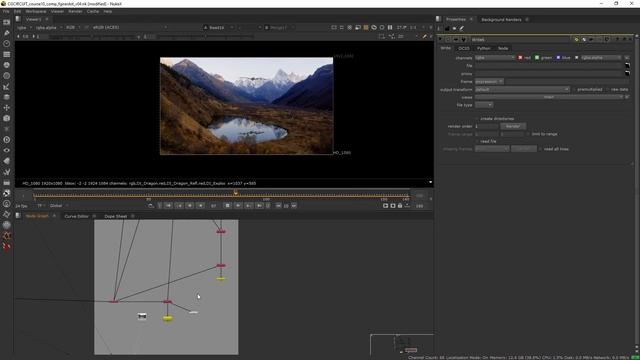Open the views dropdown in Properties
Viewport: 640px width, 360px height.
tap(549, 97)
